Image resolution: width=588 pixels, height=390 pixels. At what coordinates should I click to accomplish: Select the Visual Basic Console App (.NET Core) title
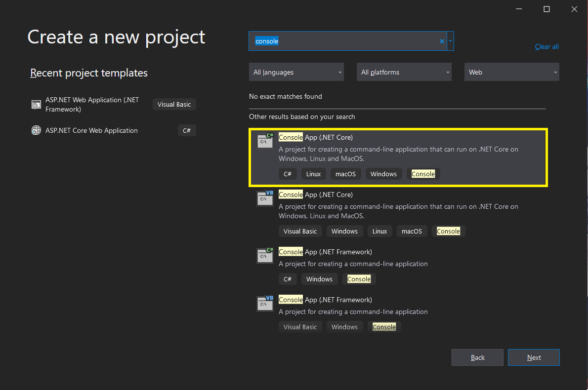point(316,195)
